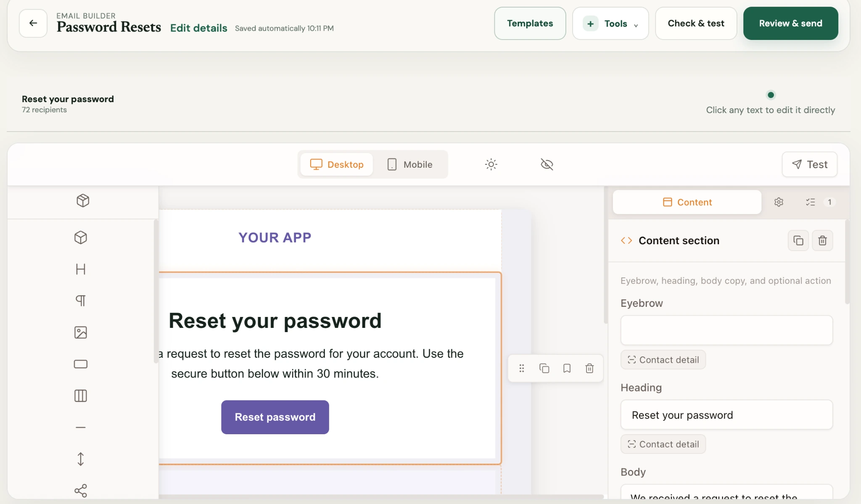Go back using the arrow button
861x504 pixels.
tap(33, 23)
